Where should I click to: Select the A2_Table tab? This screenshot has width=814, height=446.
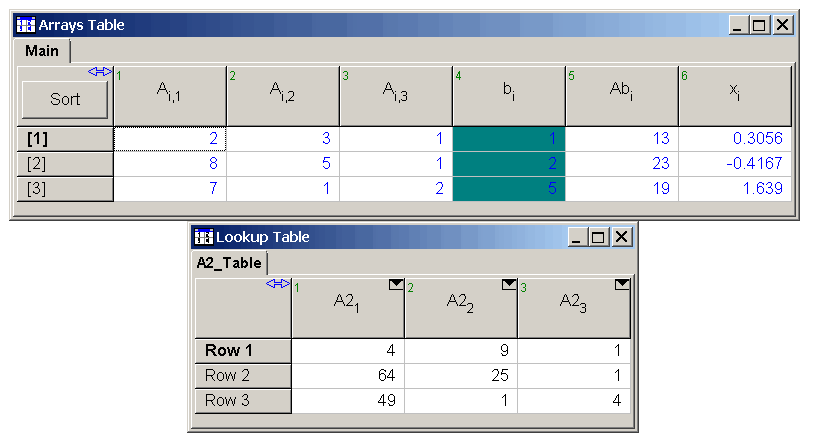[x=228, y=263]
